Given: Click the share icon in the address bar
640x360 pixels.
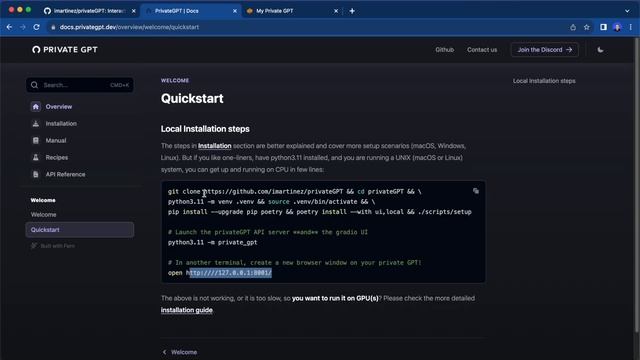Looking at the screenshot, I should [573, 27].
